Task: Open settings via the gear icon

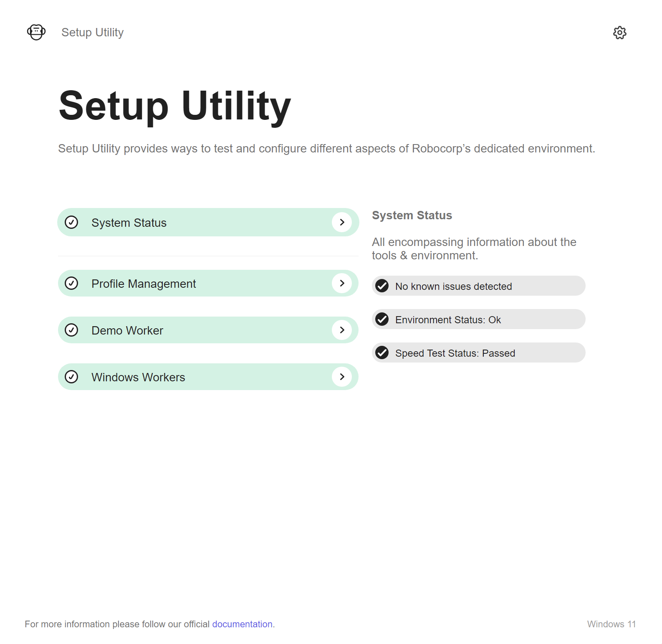Action: [x=620, y=33]
